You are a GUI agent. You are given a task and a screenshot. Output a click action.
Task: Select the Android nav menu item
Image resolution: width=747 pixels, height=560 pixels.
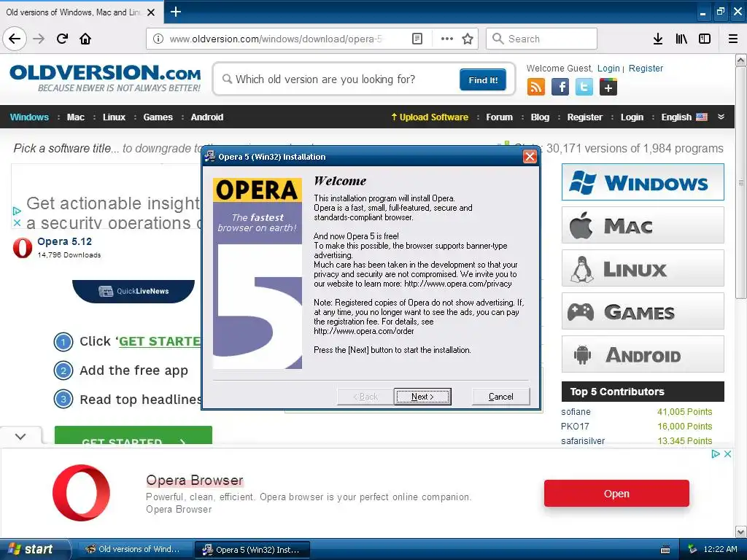(x=206, y=117)
